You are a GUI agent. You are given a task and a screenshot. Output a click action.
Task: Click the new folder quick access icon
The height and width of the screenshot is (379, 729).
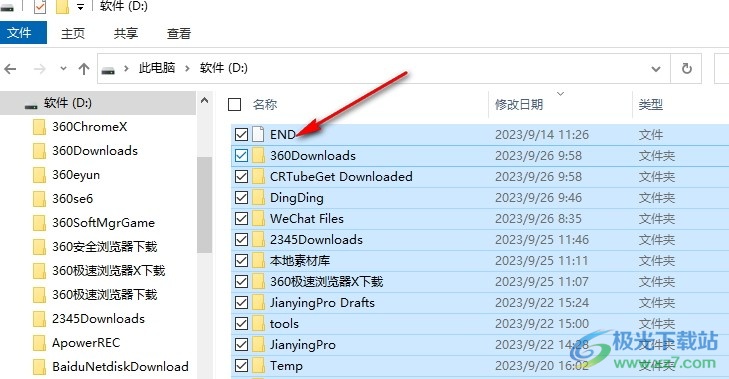click(62, 7)
